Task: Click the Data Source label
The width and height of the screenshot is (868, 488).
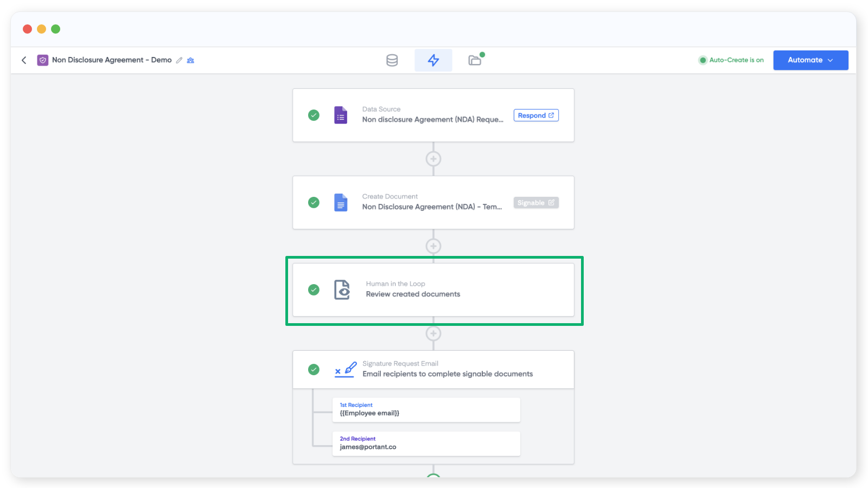Action: pyautogui.click(x=381, y=109)
